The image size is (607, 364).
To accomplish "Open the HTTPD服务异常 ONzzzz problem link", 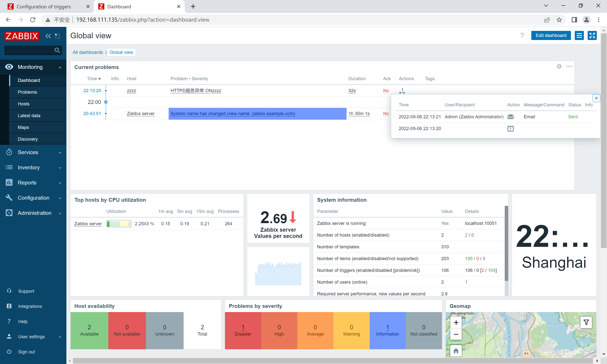I will coord(196,91).
